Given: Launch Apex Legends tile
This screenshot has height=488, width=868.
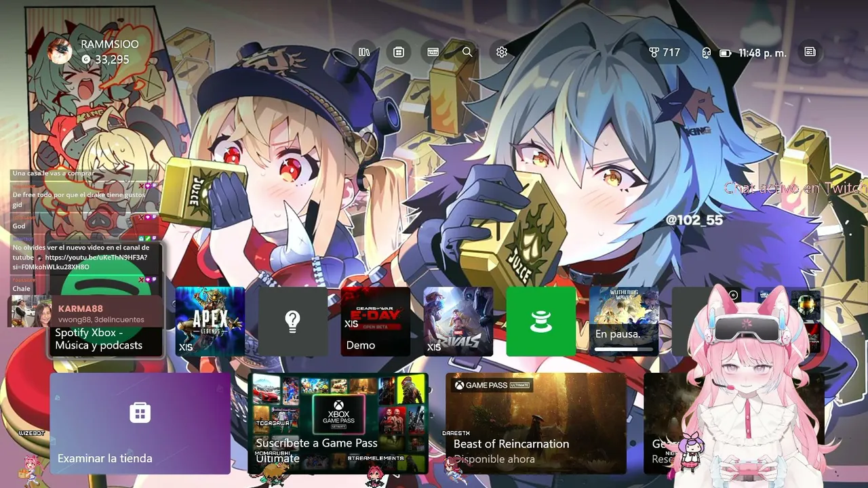Looking at the screenshot, I should point(210,321).
